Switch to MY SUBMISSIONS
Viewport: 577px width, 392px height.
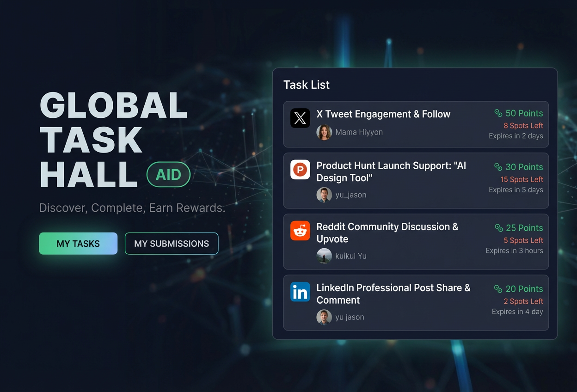[x=172, y=244]
